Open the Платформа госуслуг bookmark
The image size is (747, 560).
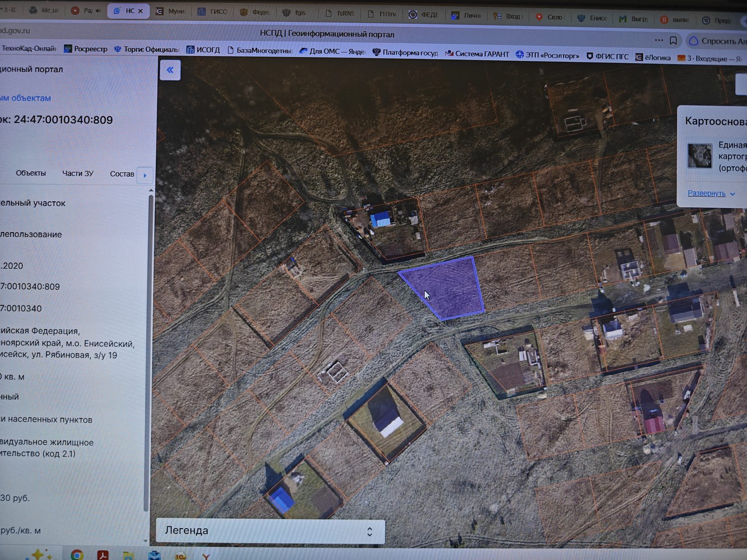tap(405, 52)
